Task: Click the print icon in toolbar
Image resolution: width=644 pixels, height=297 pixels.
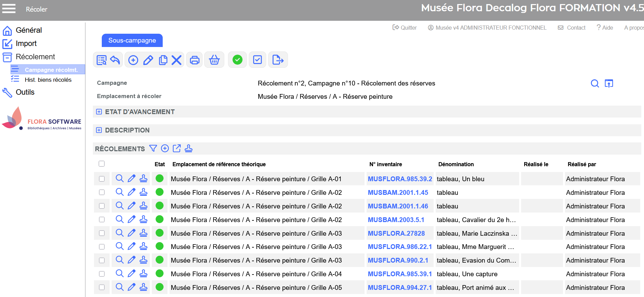Action: click(x=194, y=60)
